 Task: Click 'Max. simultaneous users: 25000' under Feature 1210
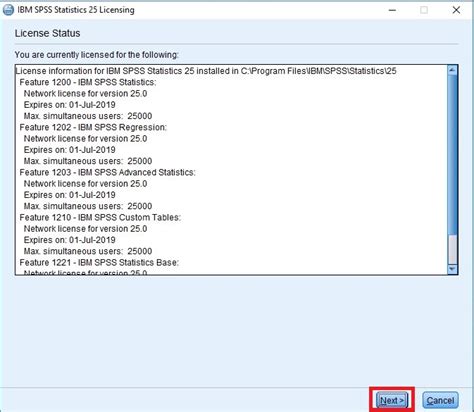[88, 251]
